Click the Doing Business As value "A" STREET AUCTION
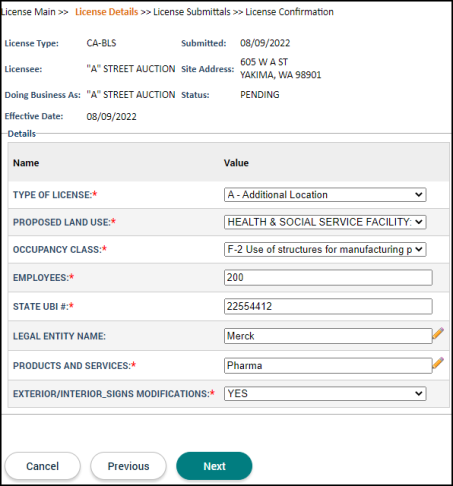This screenshot has height=486, width=453. pos(131,95)
